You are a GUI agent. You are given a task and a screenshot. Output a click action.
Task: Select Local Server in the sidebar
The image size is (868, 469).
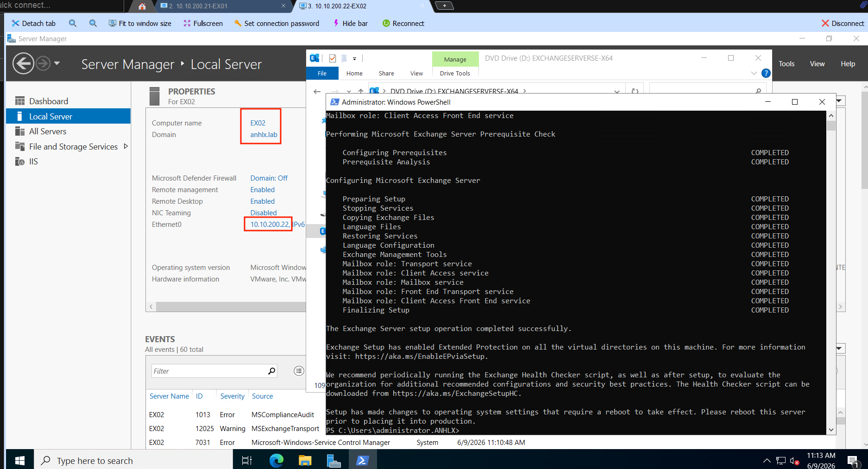68,116
